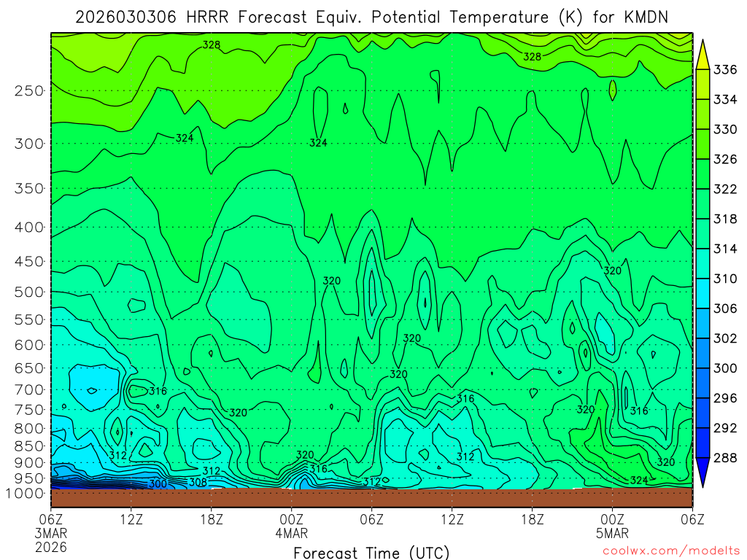Click the 322 colorbar label
Screen dimensions: 747x560
pyautogui.click(x=725, y=189)
